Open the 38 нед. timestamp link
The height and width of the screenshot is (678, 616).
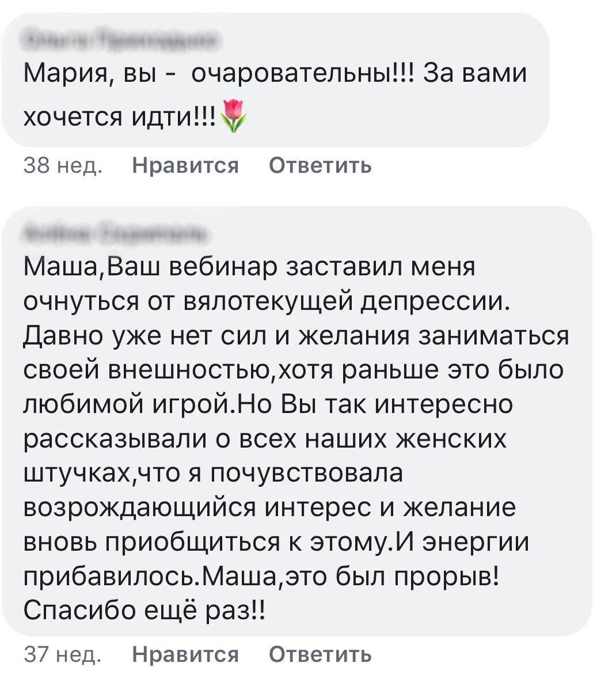click(63, 166)
